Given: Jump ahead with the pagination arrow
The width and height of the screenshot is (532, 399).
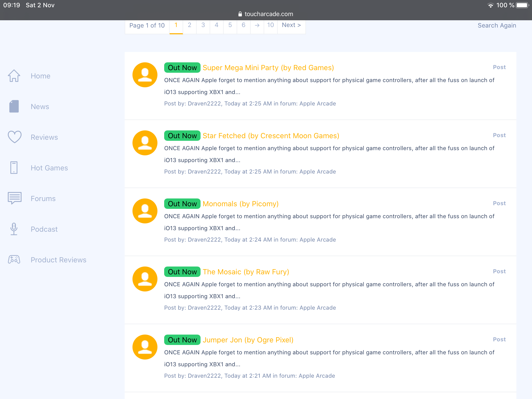Looking at the screenshot, I should [257, 25].
